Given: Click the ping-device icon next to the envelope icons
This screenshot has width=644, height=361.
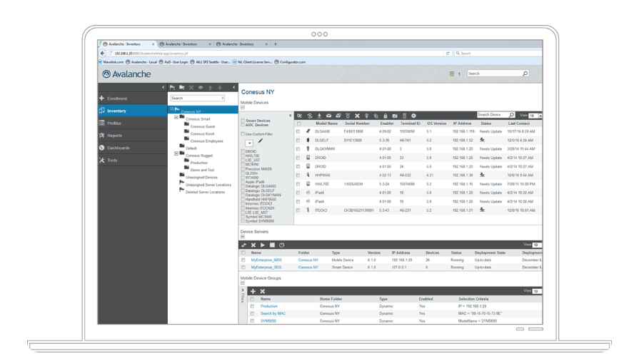Looking at the screenshot, I should [x=348, y=116].
